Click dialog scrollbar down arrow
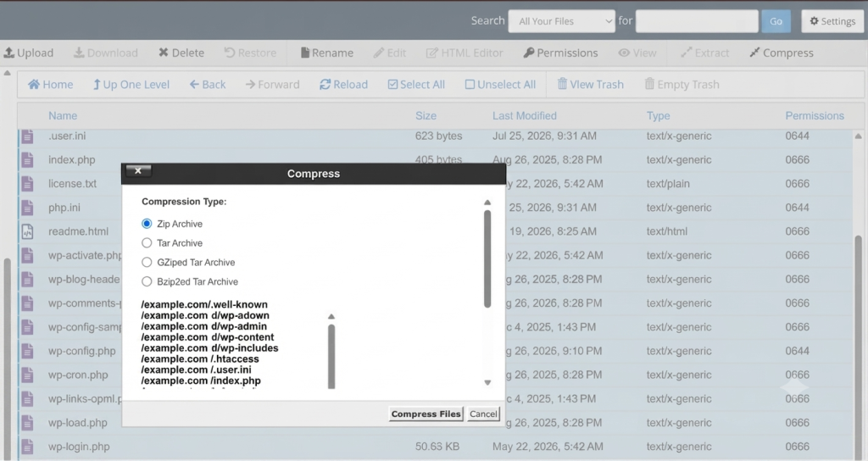 tap(487, 382)
